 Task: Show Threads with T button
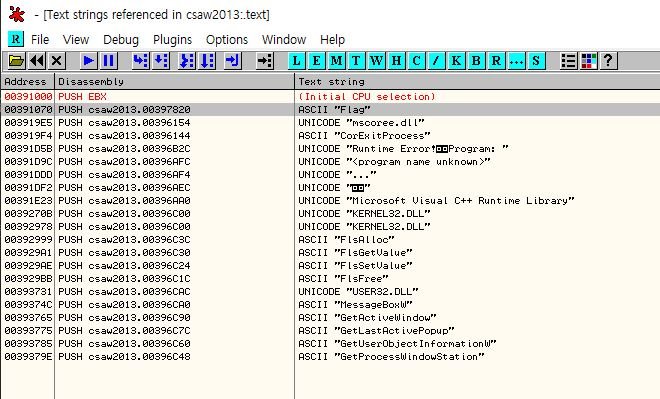(356, 61)
